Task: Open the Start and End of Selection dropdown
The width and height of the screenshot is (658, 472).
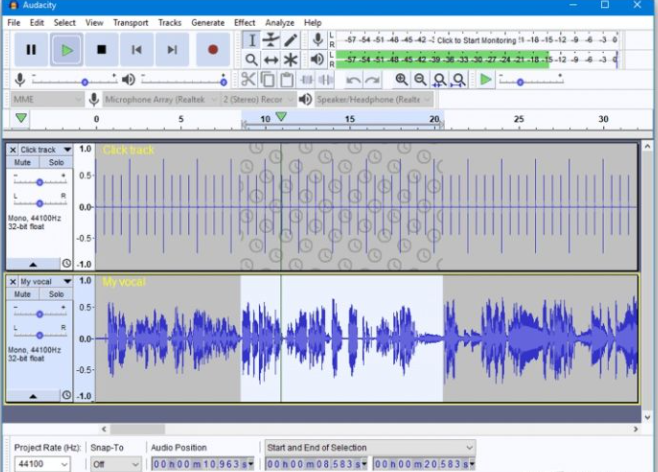Action: point(370,448)
